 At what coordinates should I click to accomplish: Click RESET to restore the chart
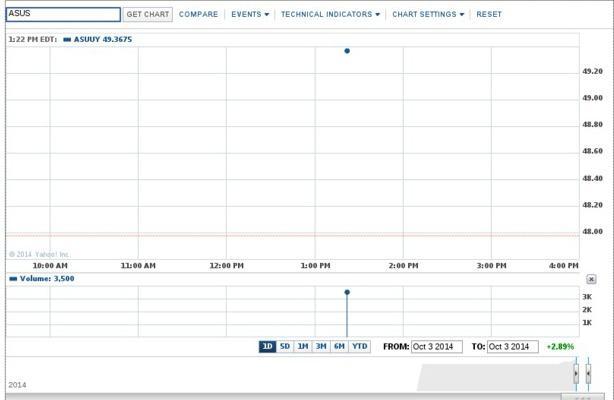point(489,14)
